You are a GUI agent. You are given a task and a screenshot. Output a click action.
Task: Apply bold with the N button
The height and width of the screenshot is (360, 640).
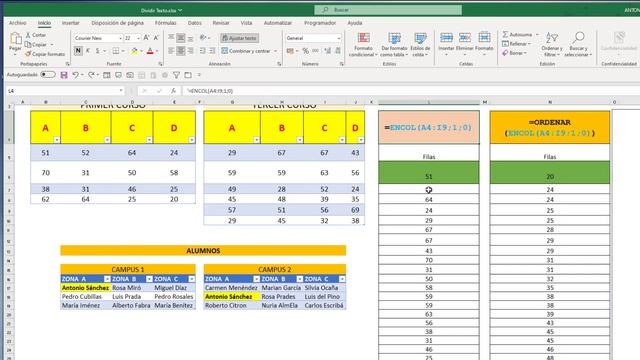point(78,51)
